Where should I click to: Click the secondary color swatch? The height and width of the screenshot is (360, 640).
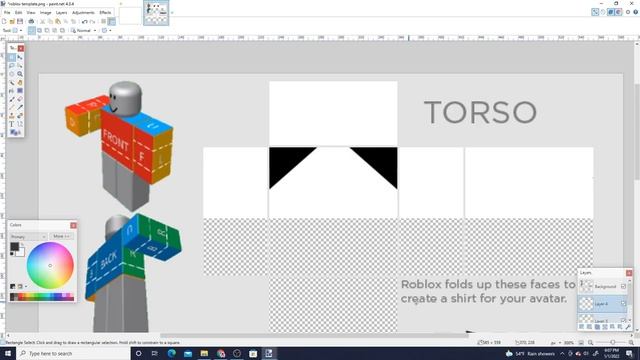tap(21, 253)
